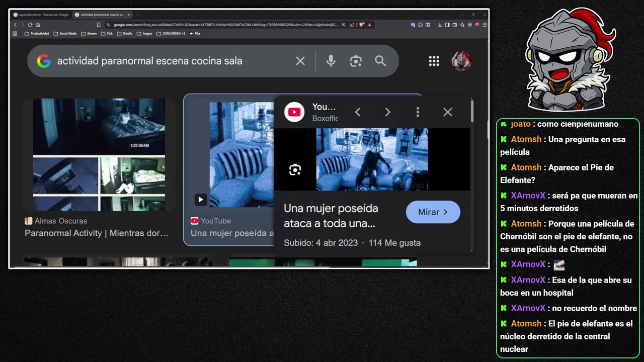The height and width of the screenshot is (362, 644).
Task: Click the Mirar button
Action: click(x=433, y=212)
